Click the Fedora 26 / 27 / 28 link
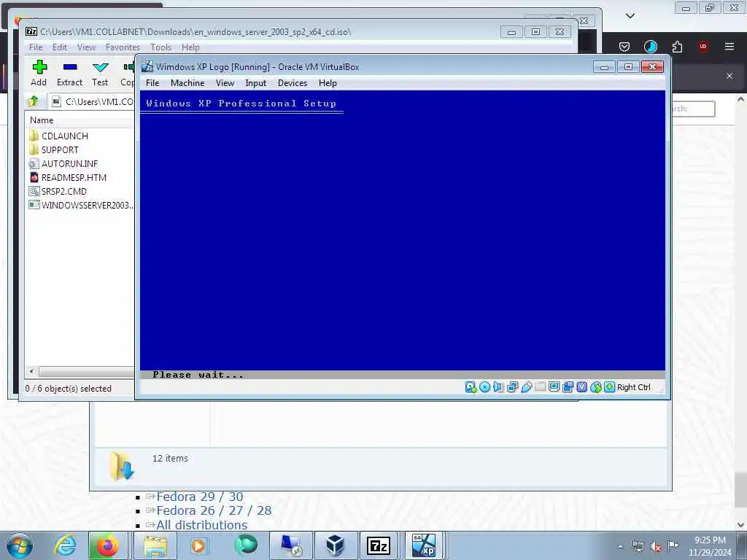The height and width of the screenshot is (560, 747). pos(214,510)
